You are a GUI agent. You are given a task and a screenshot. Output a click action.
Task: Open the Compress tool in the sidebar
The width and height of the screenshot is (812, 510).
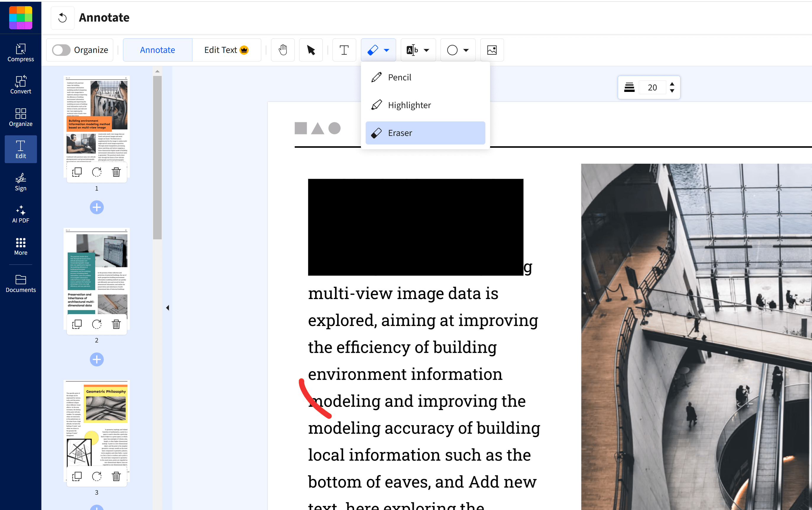click(21, 52)
